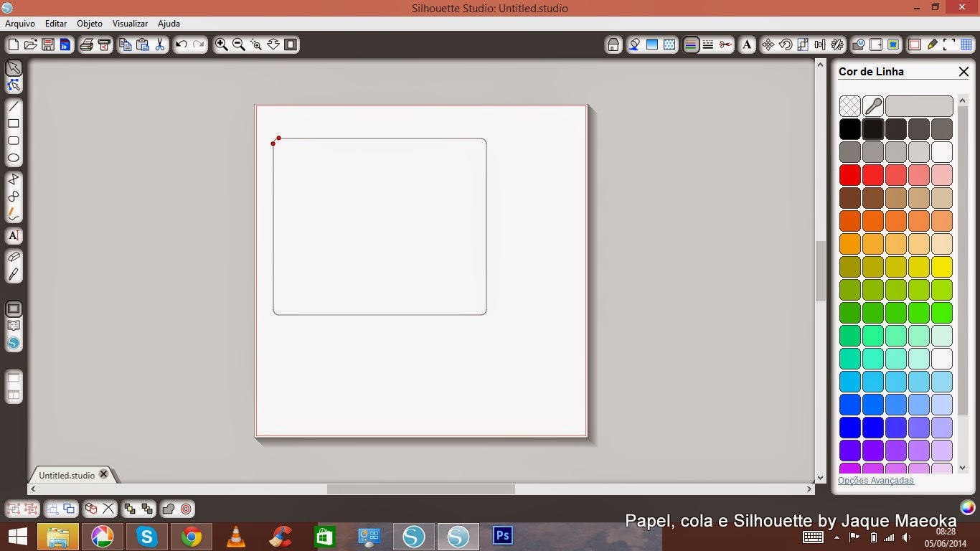Choose the transparent (no color) line swatch
The width and height of the screenshot is (980, 551).
(850, 106)
